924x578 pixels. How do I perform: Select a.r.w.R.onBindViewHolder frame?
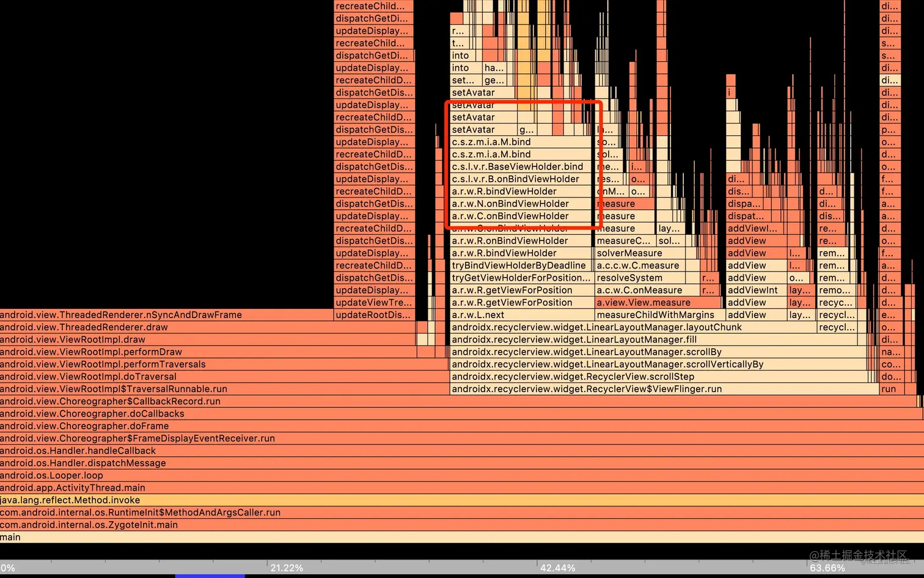pyautogui.click(x=521, y=240)
